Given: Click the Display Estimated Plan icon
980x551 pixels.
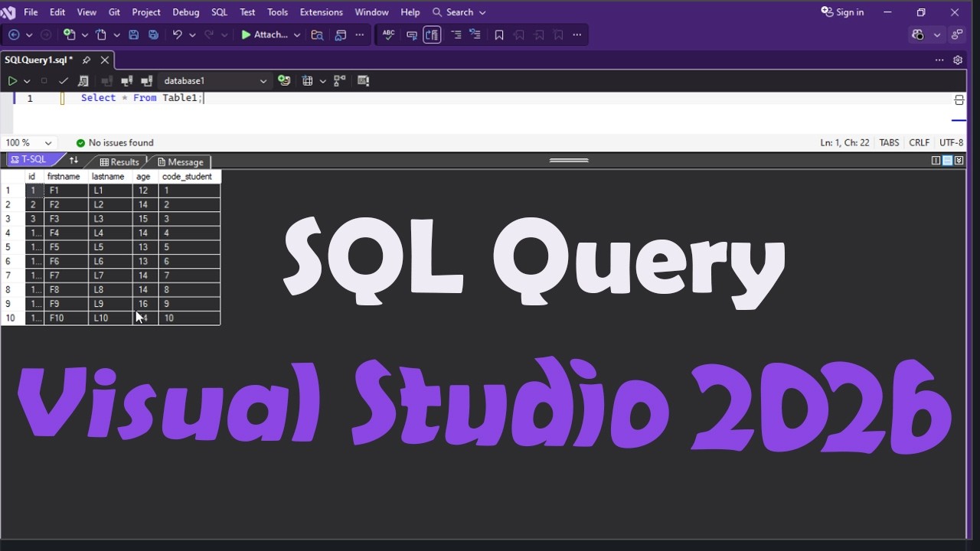Looking at the screenshot, I should (83, 80).
